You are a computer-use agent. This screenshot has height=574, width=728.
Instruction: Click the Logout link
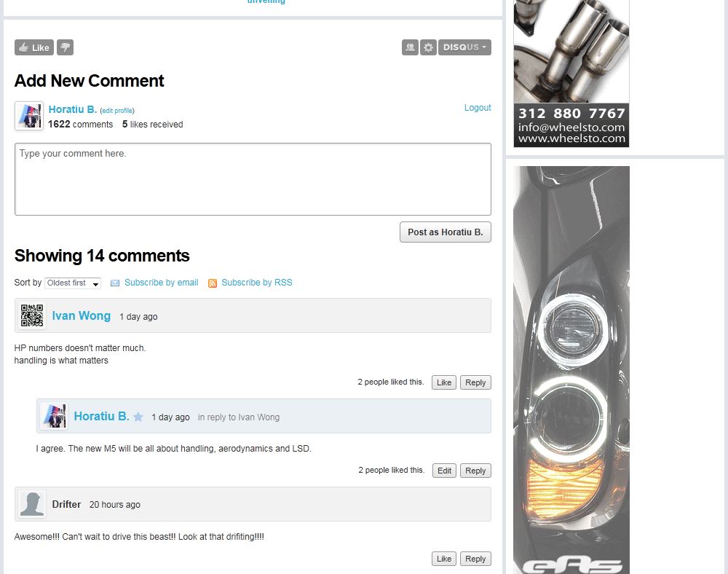tap(478, 108)
